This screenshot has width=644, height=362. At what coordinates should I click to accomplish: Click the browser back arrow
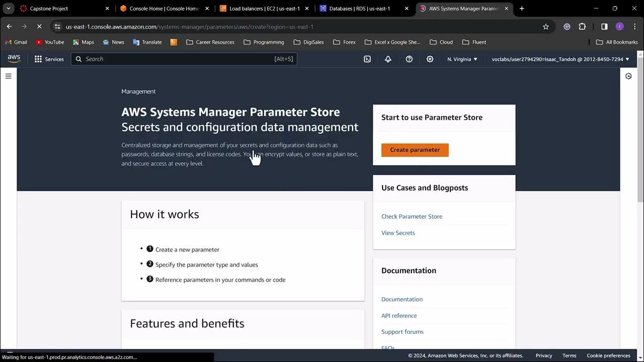click(9, 26)
